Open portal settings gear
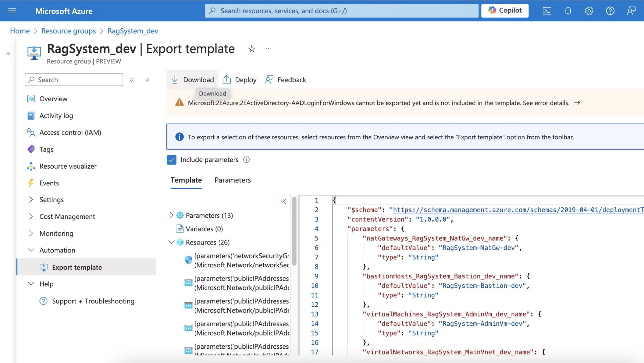The height and width of the screenshot is (363, 644). (589, 11)
